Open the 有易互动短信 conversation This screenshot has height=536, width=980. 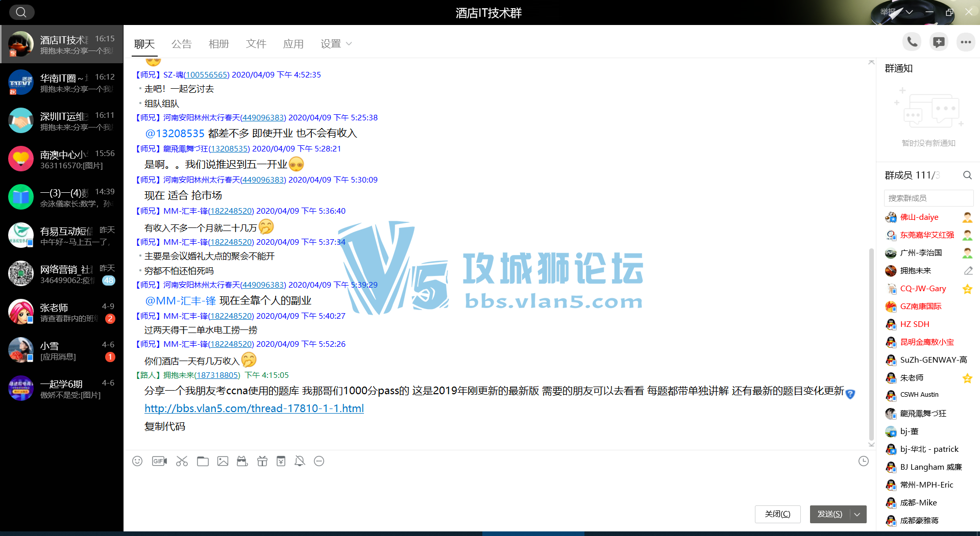point(62,236)
